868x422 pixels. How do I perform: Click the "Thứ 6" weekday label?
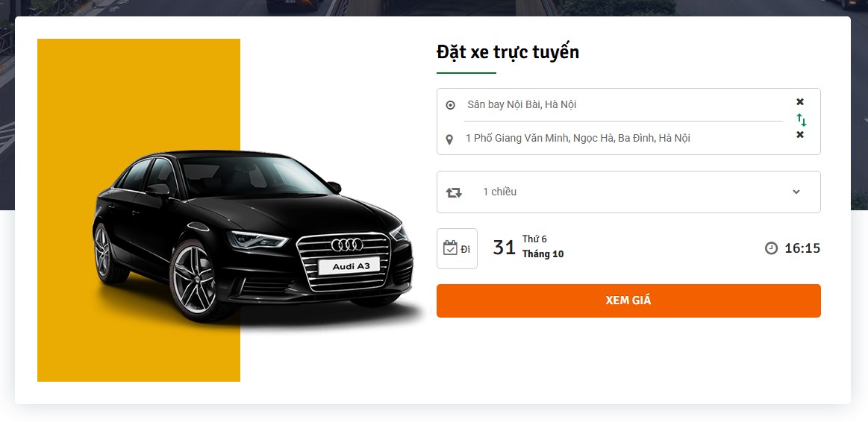click(534, 239)
